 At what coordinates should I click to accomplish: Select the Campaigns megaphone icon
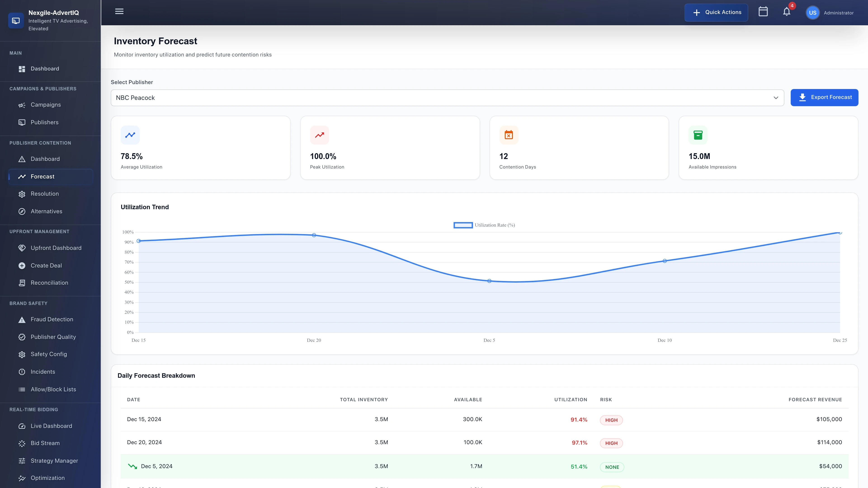[21, 105]
